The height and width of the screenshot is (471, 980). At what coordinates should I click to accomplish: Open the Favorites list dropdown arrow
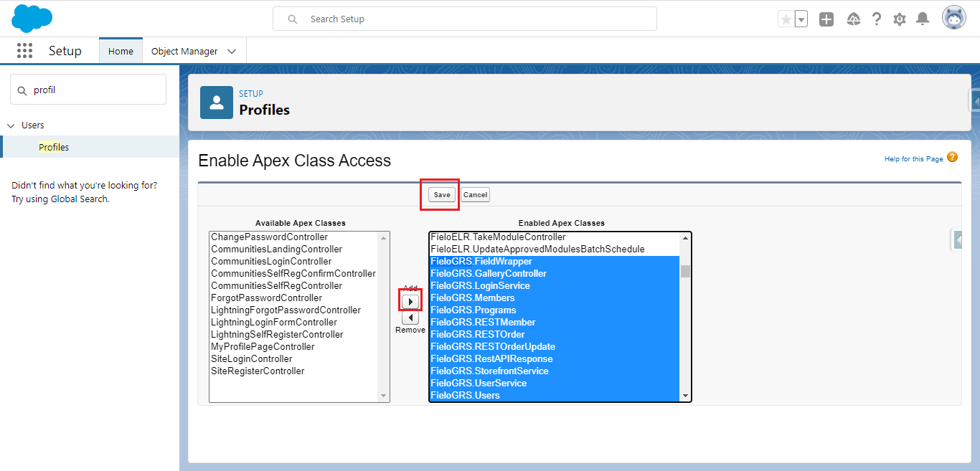pos(801,19)
